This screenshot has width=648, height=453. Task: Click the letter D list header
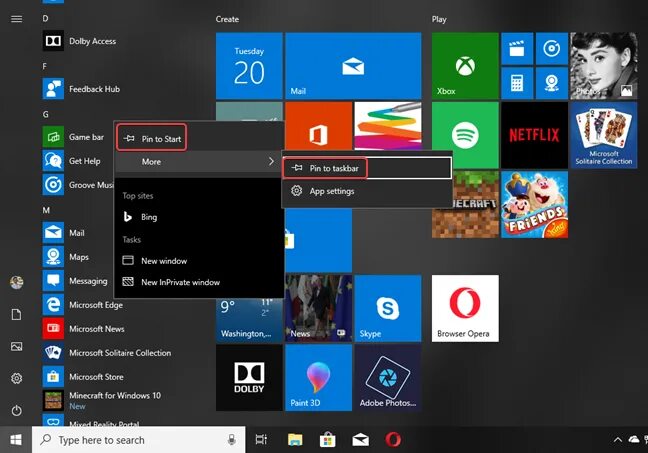coord(45,18)
